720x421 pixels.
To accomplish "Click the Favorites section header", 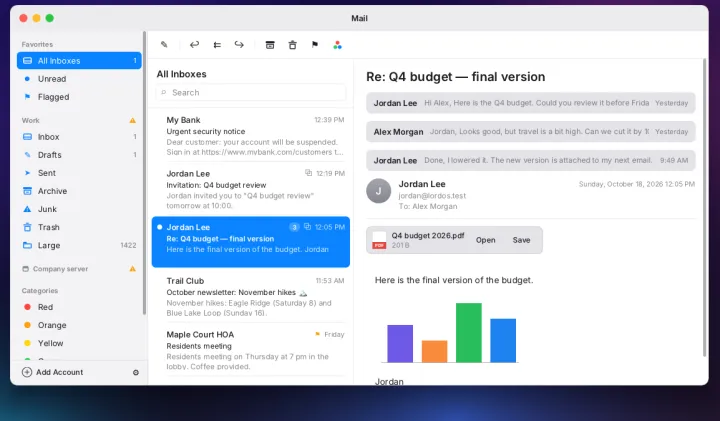I will [37, 45].
